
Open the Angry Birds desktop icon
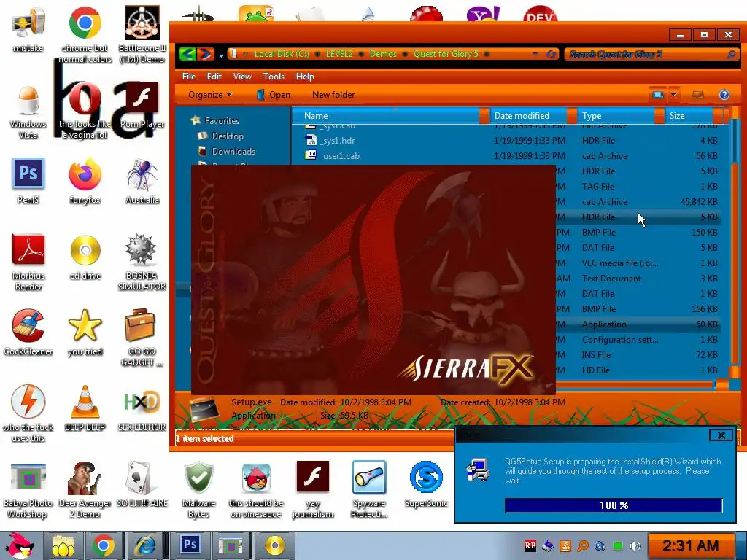coord(256,478)
